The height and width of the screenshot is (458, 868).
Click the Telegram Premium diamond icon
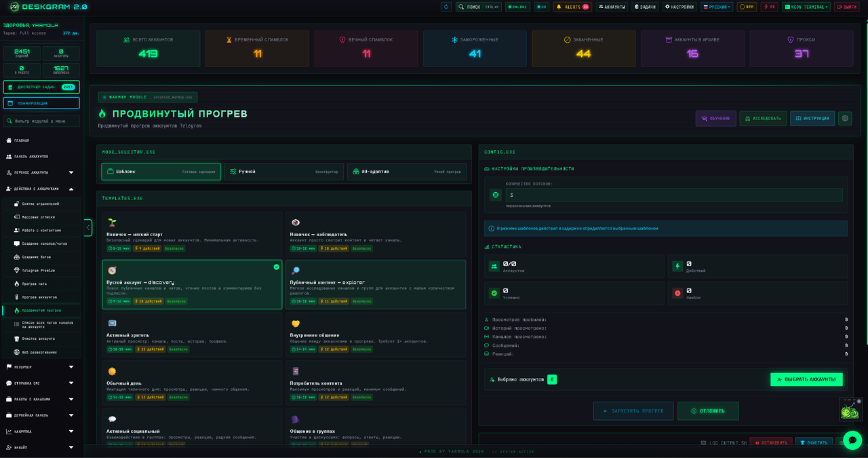17,270
